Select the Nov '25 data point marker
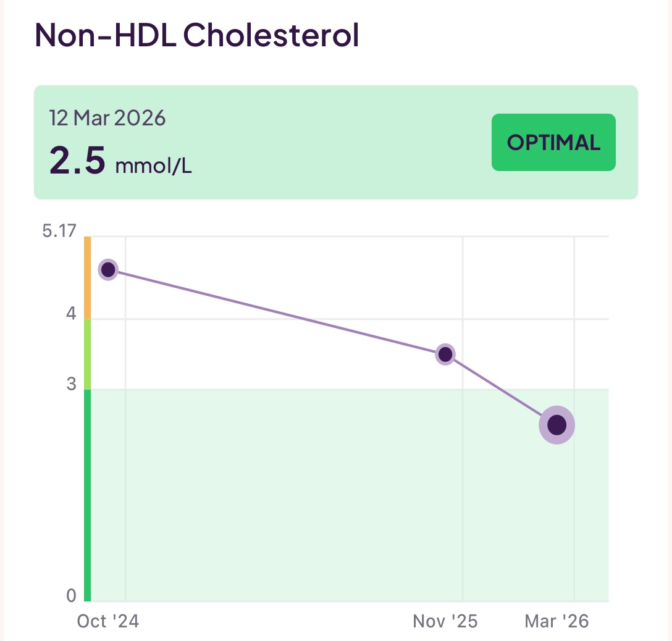This screenshot has width=672, height=641. point(445,353)
